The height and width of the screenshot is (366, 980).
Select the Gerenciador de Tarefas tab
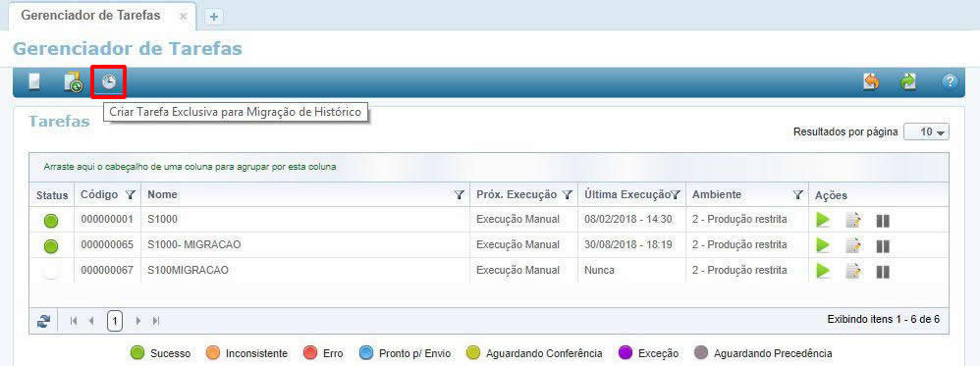90,16
